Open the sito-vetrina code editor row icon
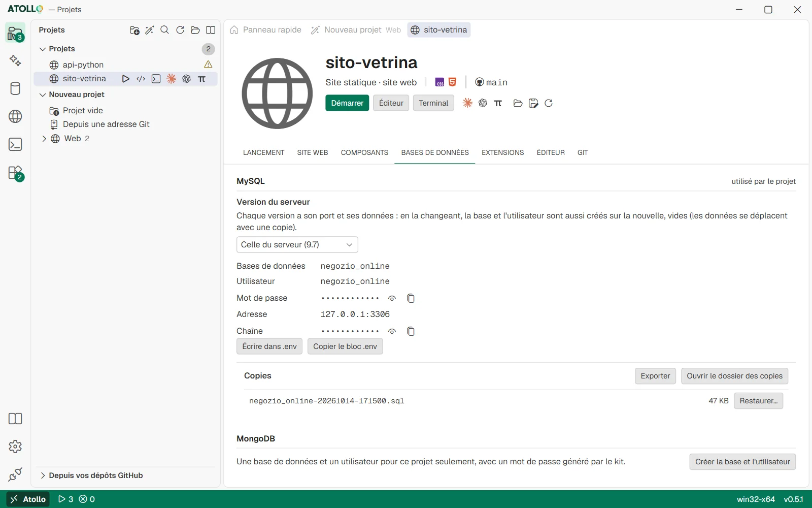Screen dimensions: 812x508 tap(141, 79)
